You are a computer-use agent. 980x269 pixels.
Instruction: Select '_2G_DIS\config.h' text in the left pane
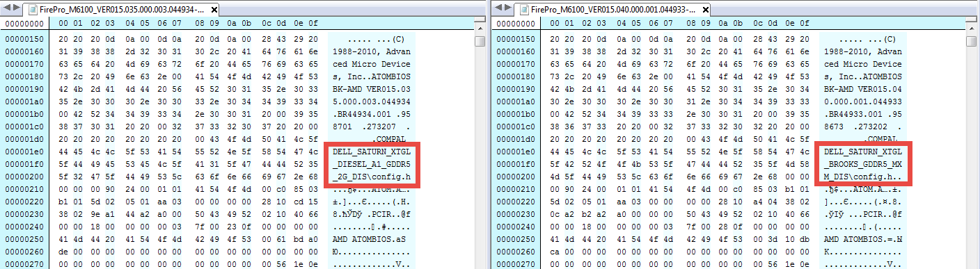coord(372,177)
